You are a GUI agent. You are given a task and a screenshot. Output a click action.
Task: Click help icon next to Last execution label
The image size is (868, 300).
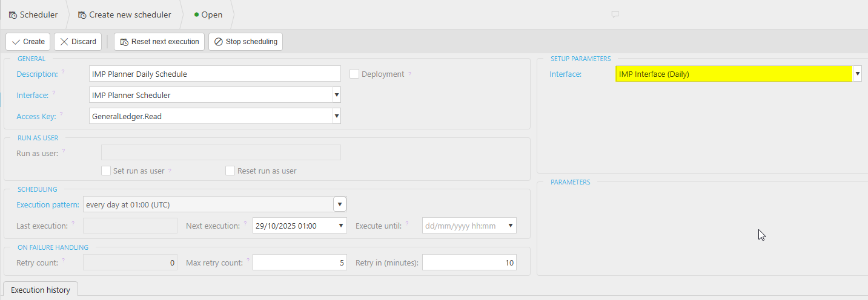click(x=73, y=224)
